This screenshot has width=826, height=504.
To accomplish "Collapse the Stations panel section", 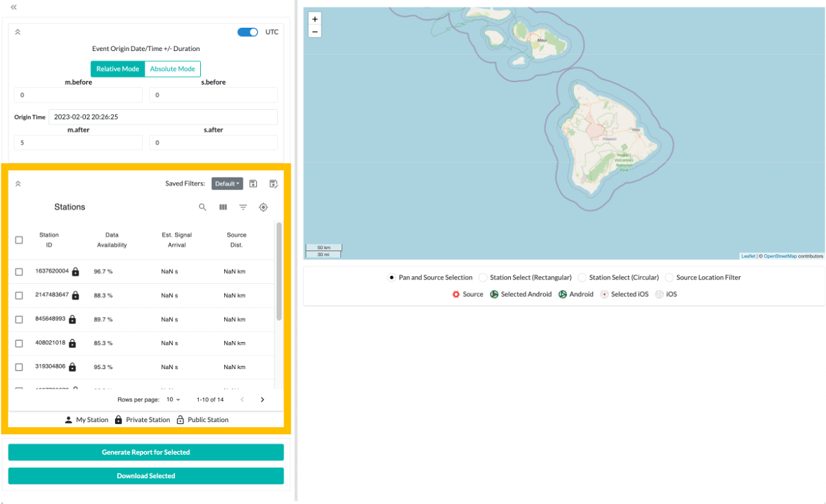I will click(18, 184).
